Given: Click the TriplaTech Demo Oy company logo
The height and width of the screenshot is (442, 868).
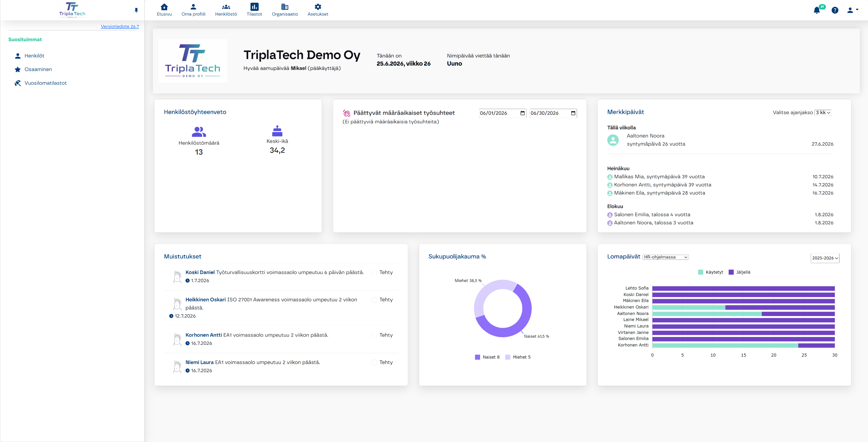Looking at the screenshot, I should point(193,61).
